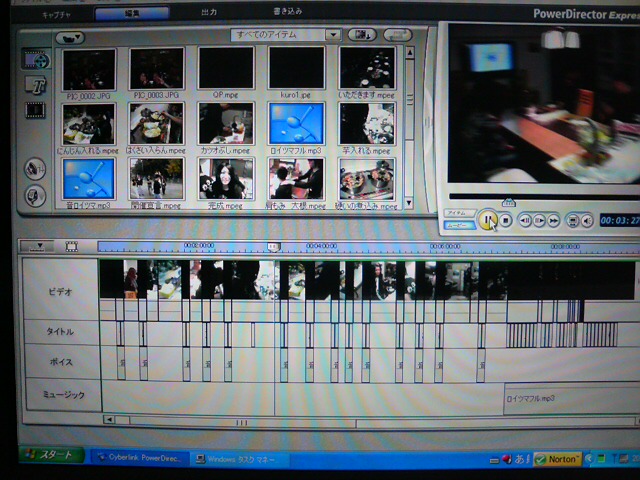Open the Audio Mixing Room icon
Image resolution: width=640 pixels, height=480 pixels.
pyautogui.click(x=35, y=169)
